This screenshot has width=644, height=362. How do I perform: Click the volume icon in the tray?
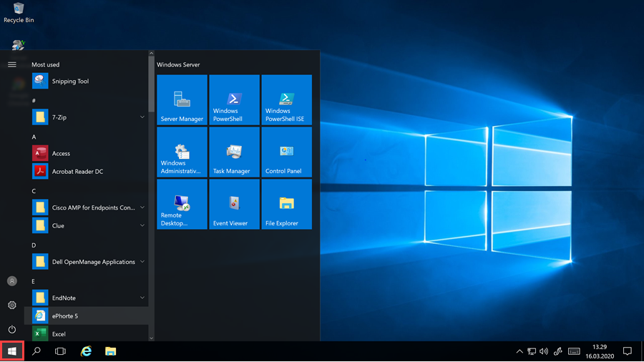pyautogui.click(x=544, y=351)
